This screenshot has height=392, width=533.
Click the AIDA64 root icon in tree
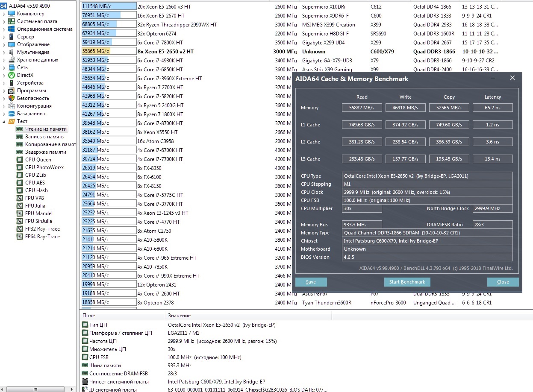tap(3, 6)
